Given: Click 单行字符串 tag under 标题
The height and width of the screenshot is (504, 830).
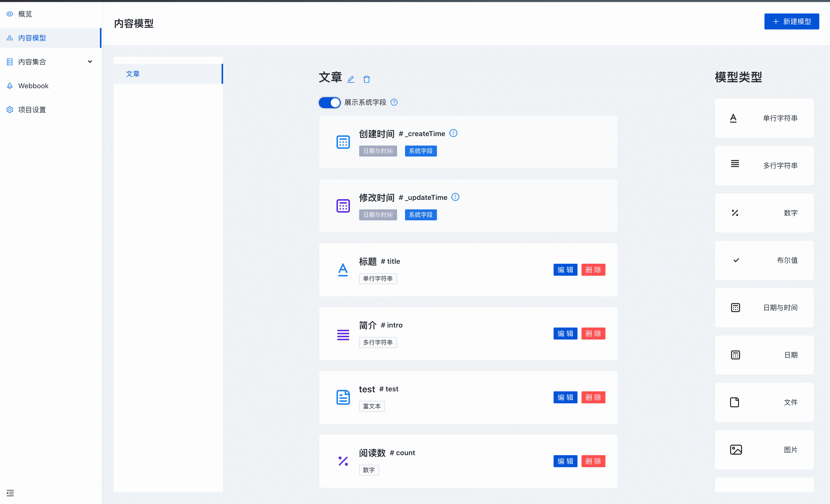Looking at the screenshot, I should (x=378, y=279).
